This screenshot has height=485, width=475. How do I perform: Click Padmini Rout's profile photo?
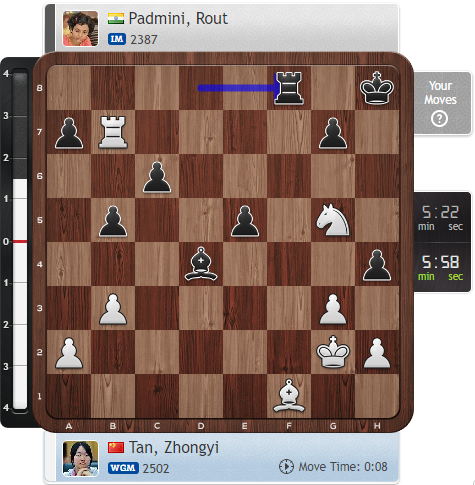click(80, 28)
